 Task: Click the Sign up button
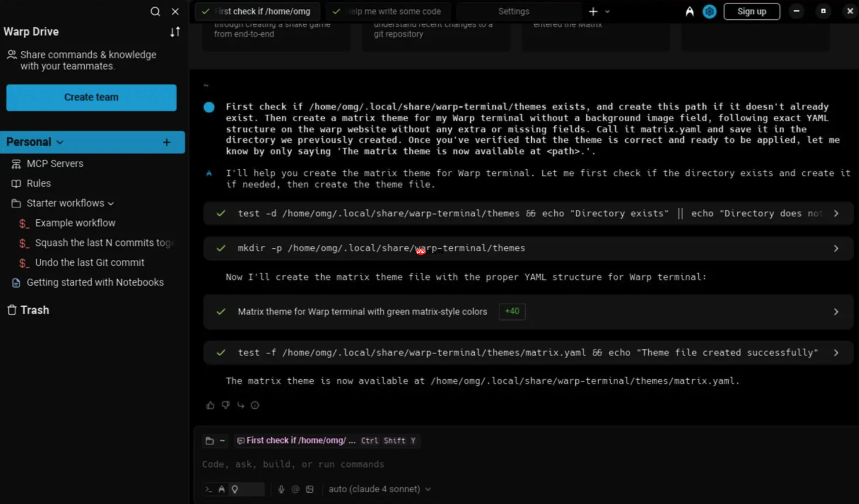pyautogui.click(x=751, y=11)
